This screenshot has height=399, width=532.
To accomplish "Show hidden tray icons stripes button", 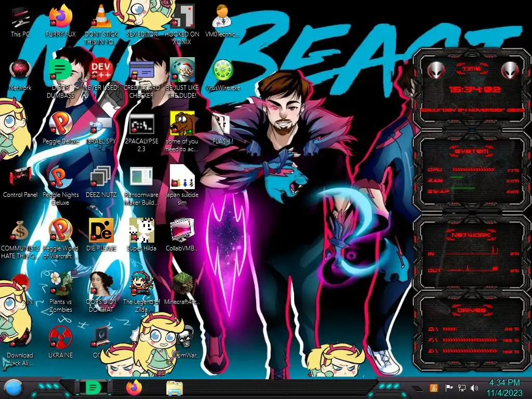I will tap(417, 389).
